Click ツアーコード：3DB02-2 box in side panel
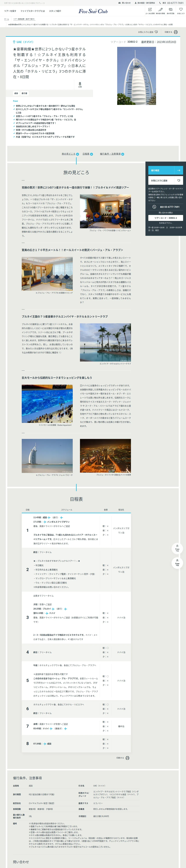186x868 pixels. point(165,218)
